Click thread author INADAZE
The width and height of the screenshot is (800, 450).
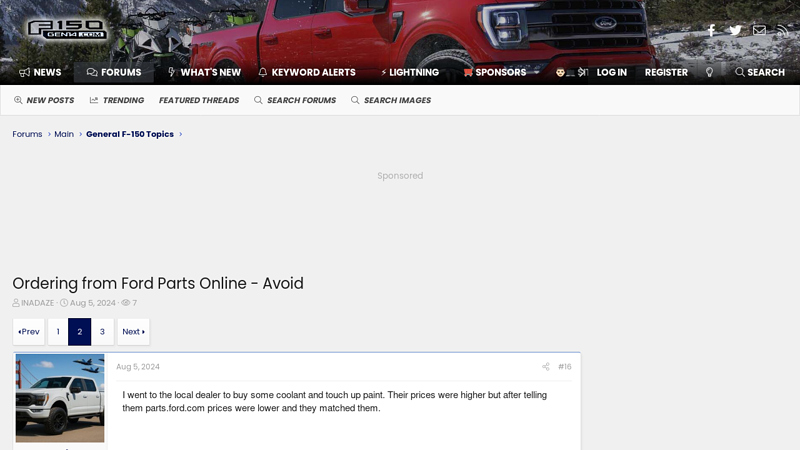(x=38, y=303)
